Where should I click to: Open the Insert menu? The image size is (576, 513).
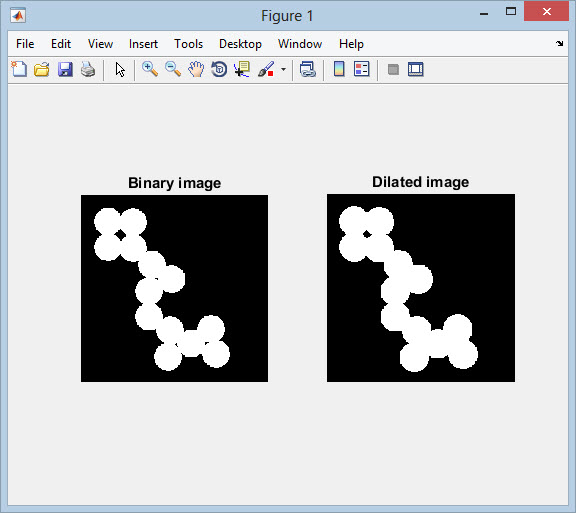click(x=143, y=44)
